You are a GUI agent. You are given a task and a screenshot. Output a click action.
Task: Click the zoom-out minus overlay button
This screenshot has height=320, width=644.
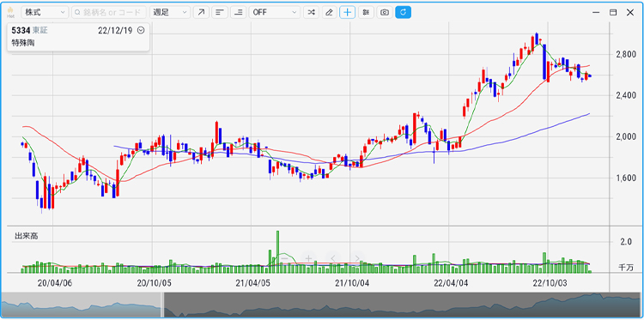pos(284,258)
